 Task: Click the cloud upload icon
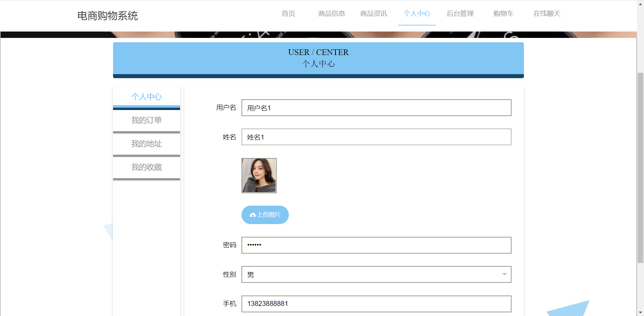[x=253, y=215]
